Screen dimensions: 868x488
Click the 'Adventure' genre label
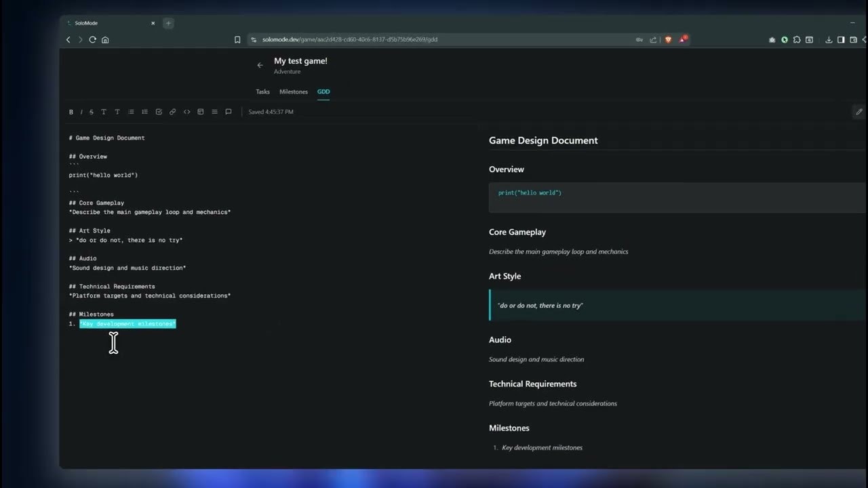pos(288,72)
